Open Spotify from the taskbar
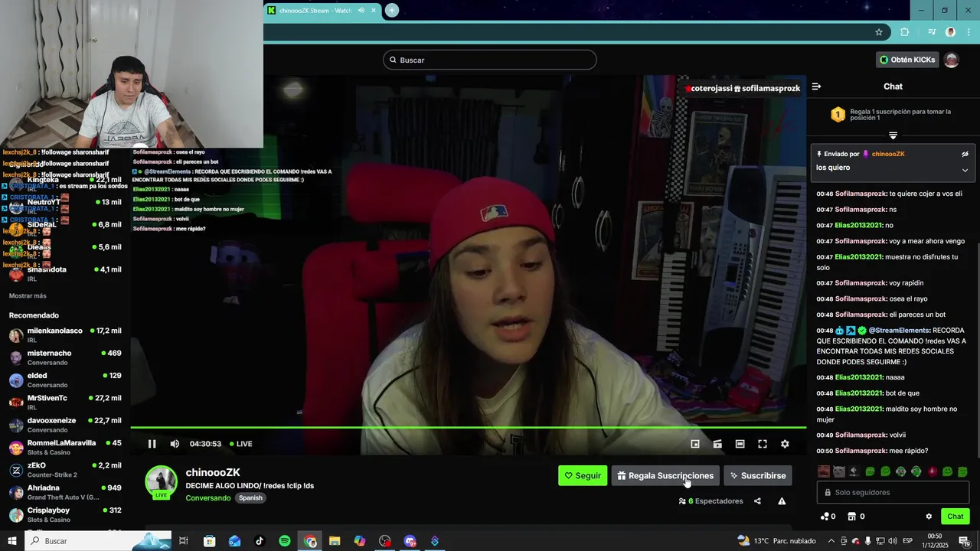Image resolution: width=980 pixels, height=551 pixels. pyautogui.click(x=285, y=541)
